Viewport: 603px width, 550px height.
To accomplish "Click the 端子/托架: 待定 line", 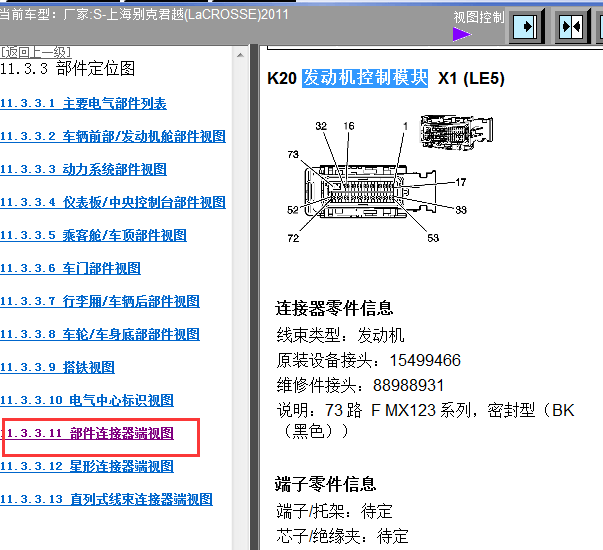I will pyautogui.click(x=334, y=511).
